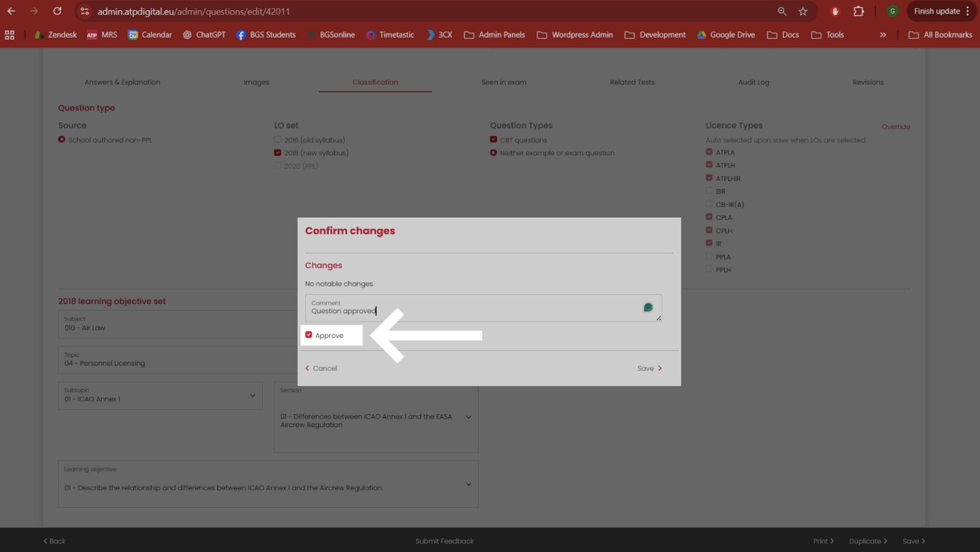Open the Google Drive bookmark

pos(726,35)
